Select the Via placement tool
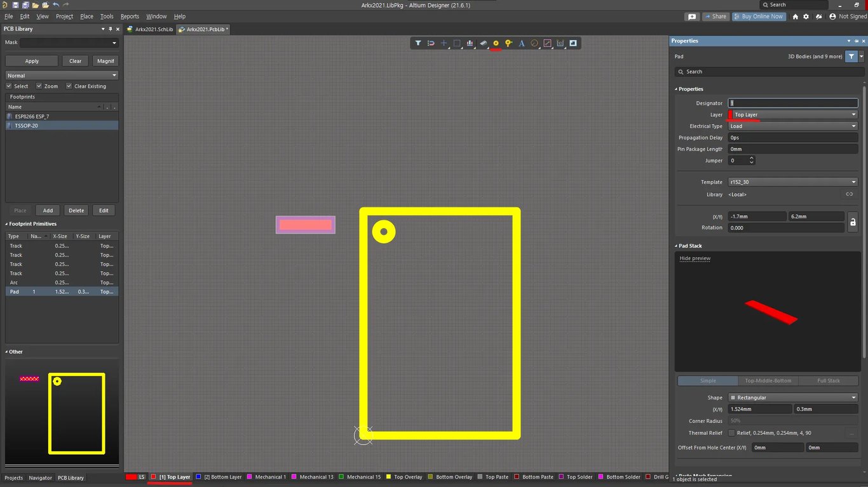This screenshot has height=487, width=868. pos(508,43)
